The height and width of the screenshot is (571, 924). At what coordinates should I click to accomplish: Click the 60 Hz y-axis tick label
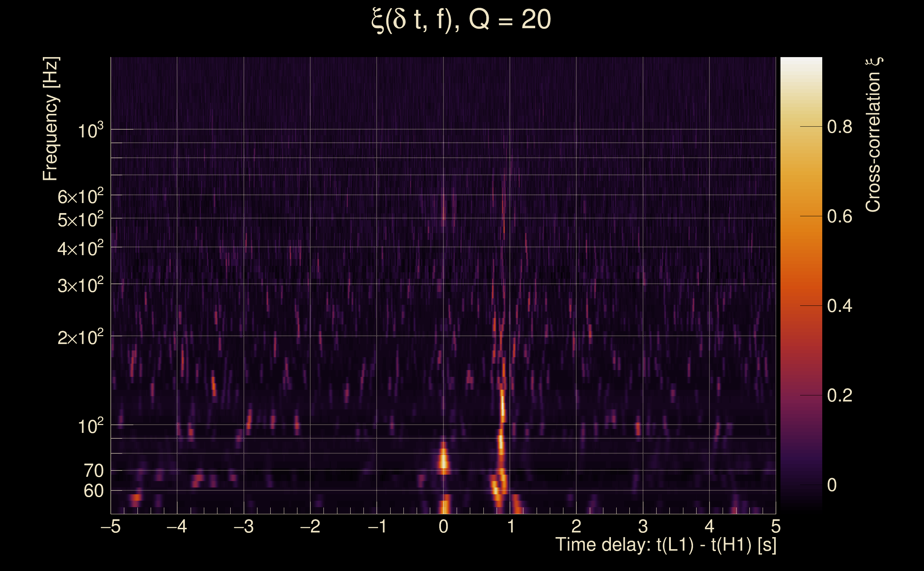[x=93, y=491]
